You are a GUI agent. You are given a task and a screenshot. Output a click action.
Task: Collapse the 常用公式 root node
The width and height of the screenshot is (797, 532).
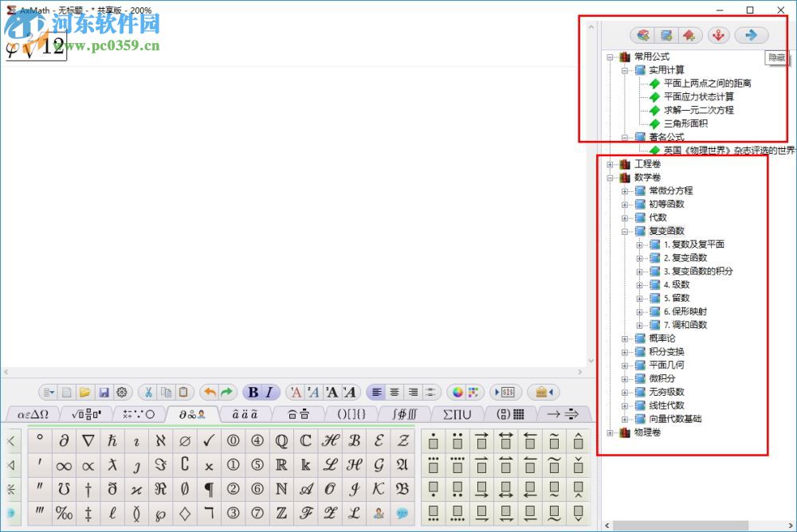(611, 57)
